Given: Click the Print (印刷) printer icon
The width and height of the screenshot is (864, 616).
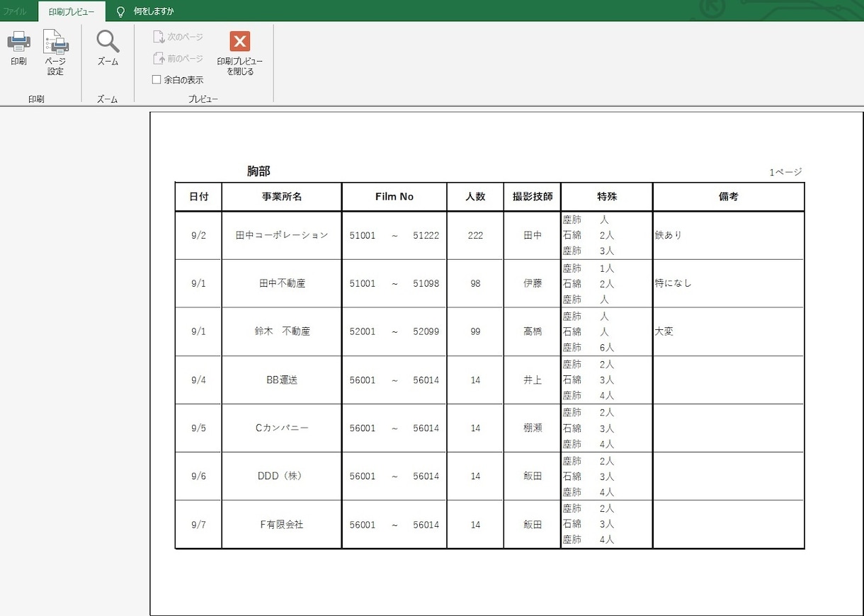Looking at the screenshot, I should tap(18, 41).
